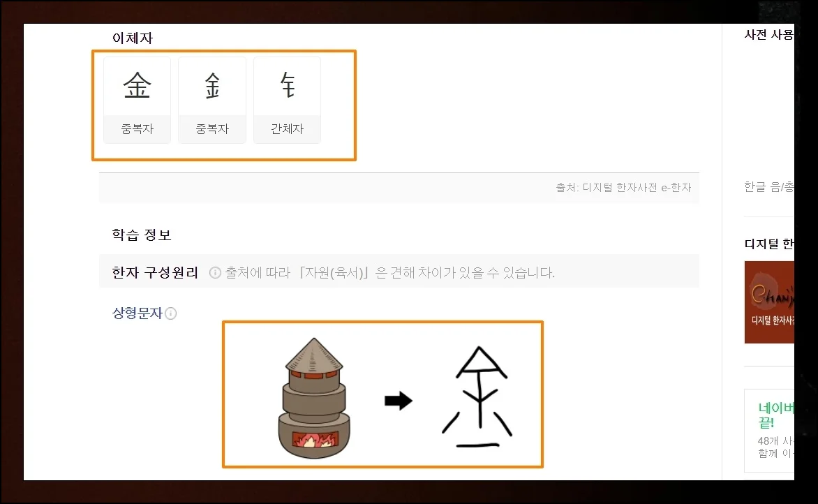The image size is (818, 504).
Task: Click the 사전 사용 heading in the sidebar
Action: [x=769, y=35]
